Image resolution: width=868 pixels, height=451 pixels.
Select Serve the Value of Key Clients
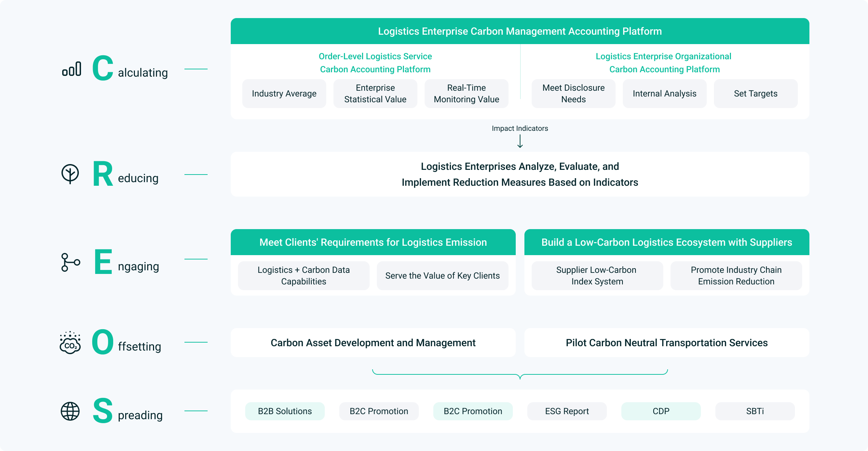(443, 276)
